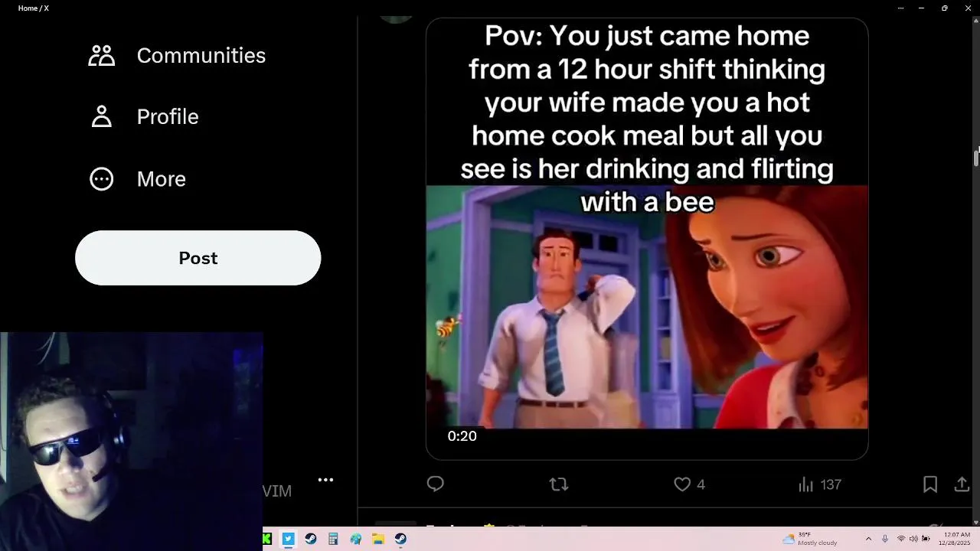Click the Post button

(198, 258)
